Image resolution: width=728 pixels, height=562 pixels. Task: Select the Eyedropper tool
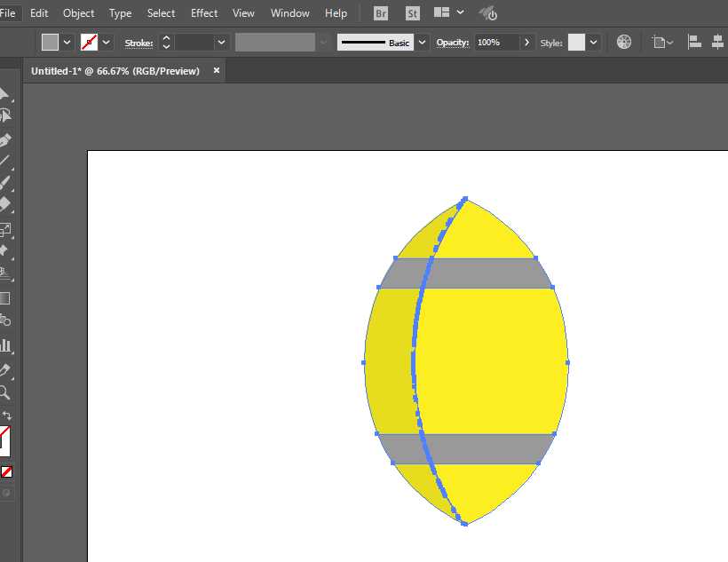4,369
